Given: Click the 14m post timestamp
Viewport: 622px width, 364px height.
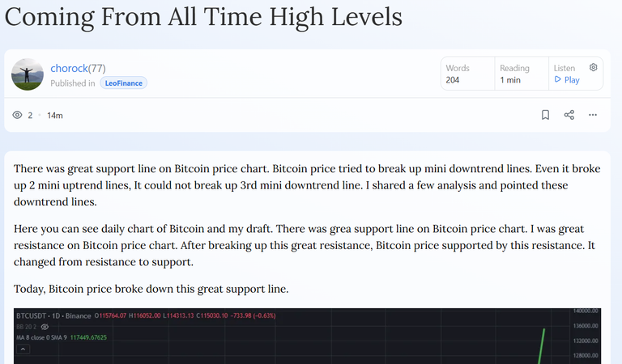Looking at the screenshot, I should pyautogui.click(x=55, y=115).
